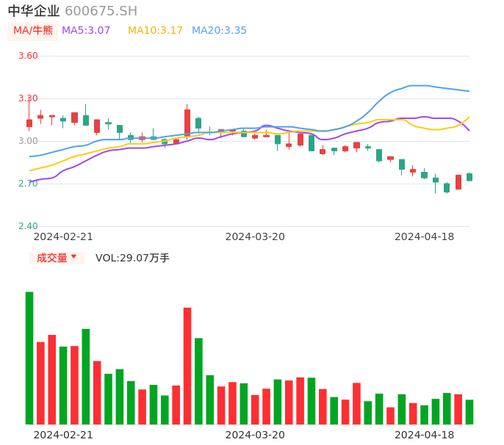Select the rightmost candlestick on the price chart
504x445 pixels.
pyautogui.click(x=469, y=177)
